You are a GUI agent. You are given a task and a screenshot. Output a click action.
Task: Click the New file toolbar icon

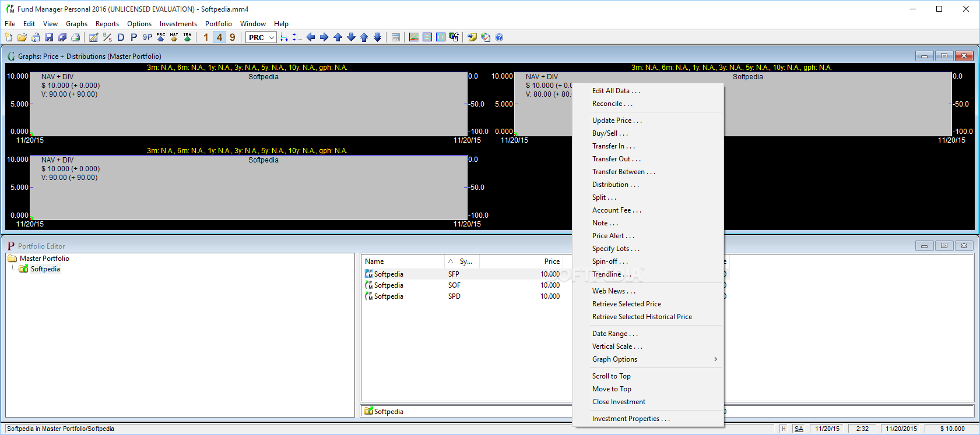point(9,37)
